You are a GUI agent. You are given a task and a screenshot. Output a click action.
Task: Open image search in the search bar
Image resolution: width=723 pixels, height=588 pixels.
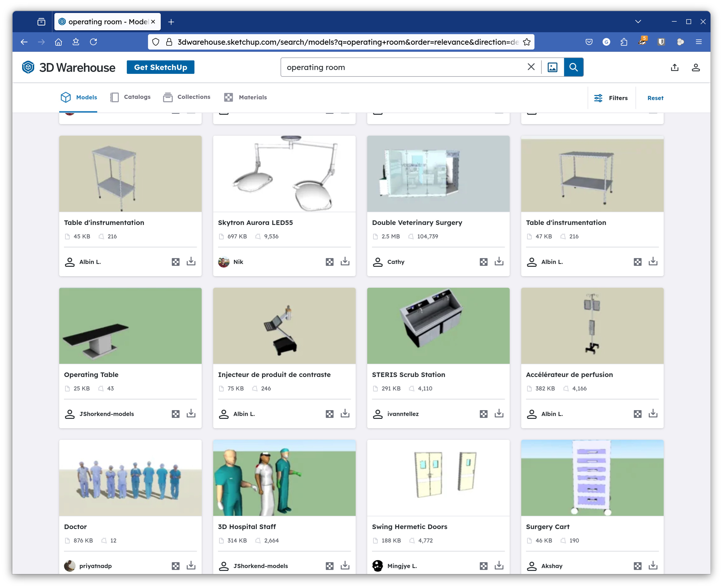(x=553, y=67)
